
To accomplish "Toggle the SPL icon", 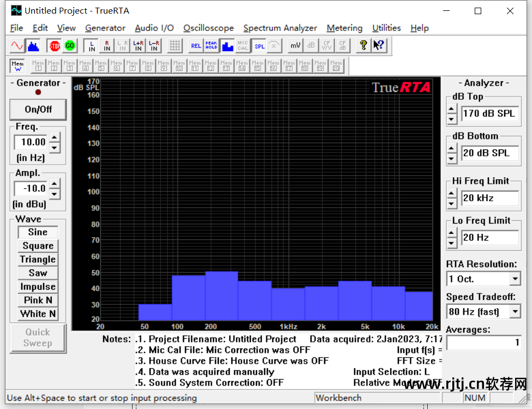I will 260,45.
